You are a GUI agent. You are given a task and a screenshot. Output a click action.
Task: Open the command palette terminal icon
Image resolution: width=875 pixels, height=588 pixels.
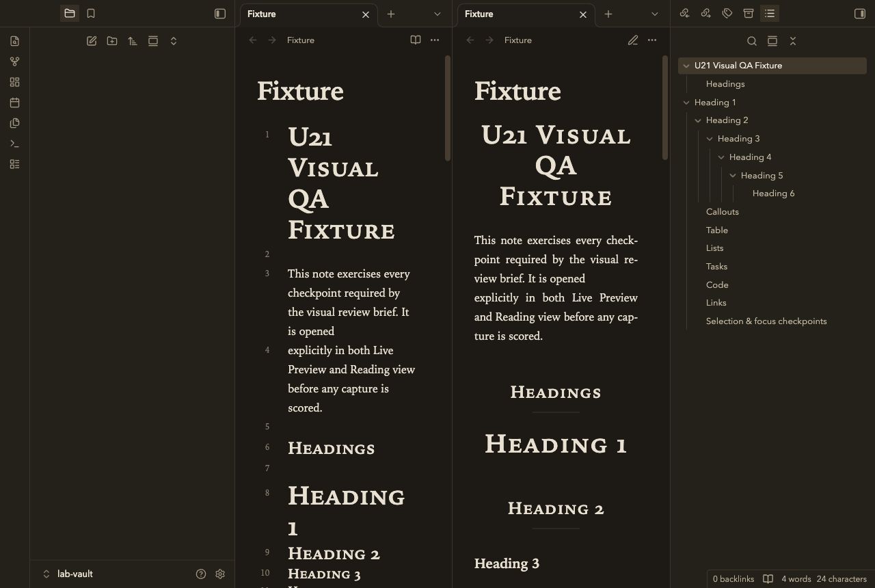pos(14,144)
